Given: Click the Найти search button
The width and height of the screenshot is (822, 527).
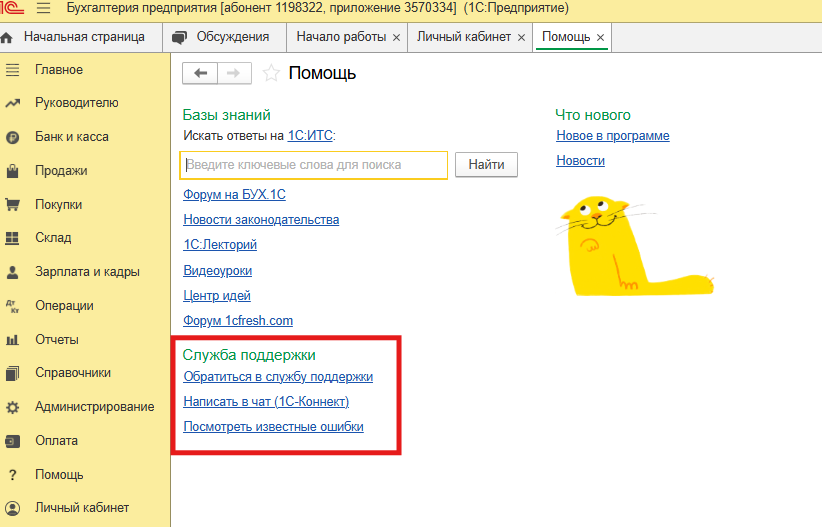Looking at the screenshot, I should pyautogui.click(x=486, y=165).
